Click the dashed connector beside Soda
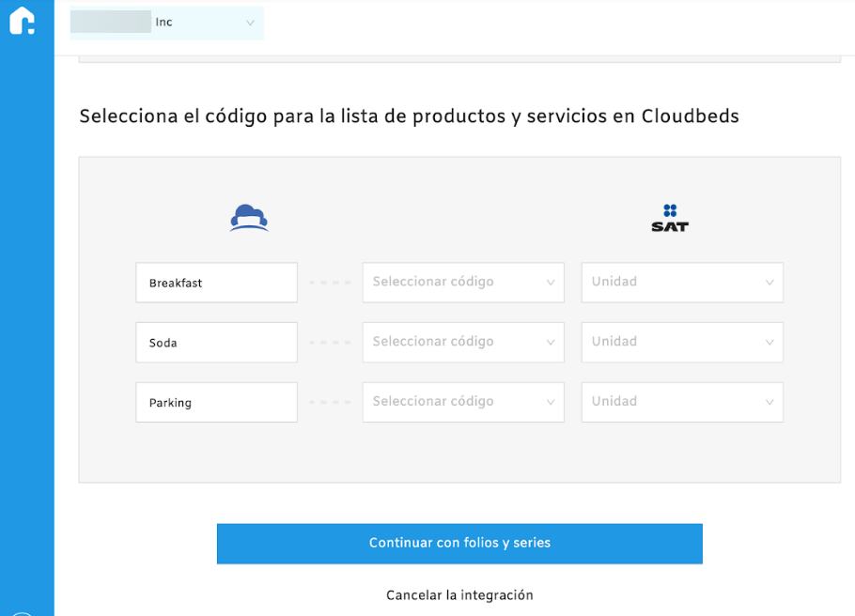855x616 pixels. pos(330,343)
